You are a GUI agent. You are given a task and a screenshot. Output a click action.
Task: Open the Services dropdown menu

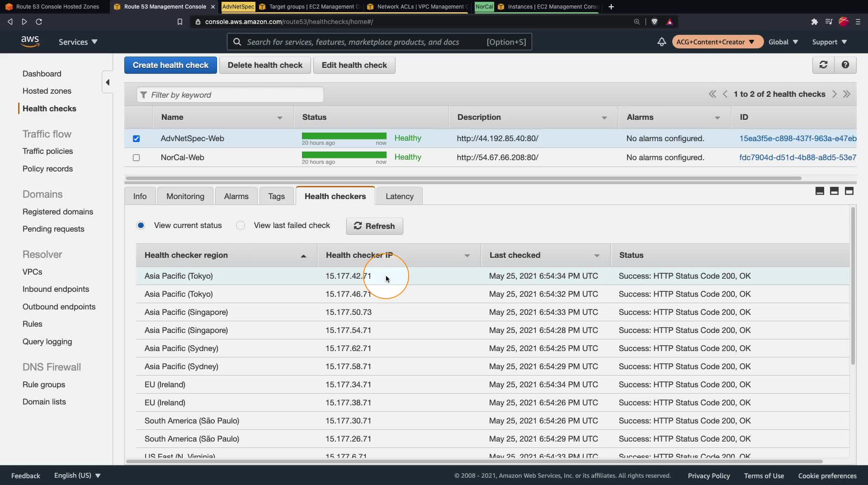coord(78,42)
